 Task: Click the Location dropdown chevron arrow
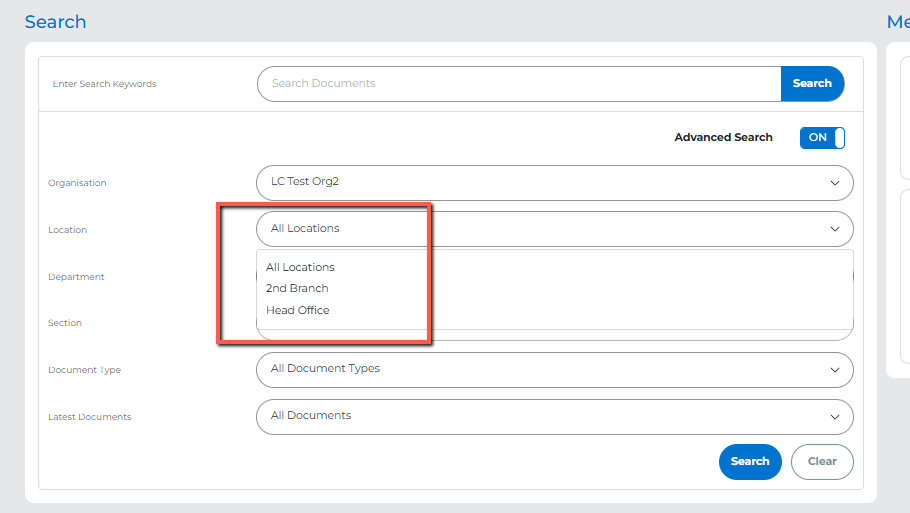pos(835,229)
